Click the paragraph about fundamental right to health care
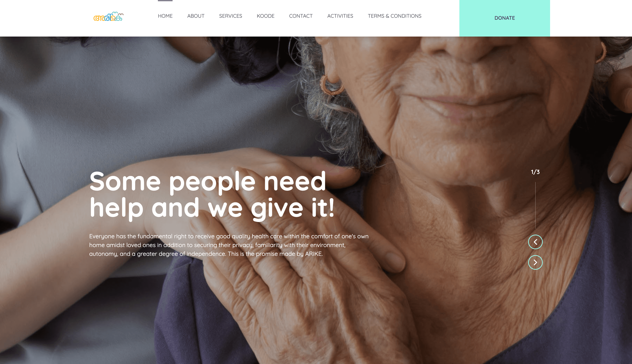 click(229, 245)
